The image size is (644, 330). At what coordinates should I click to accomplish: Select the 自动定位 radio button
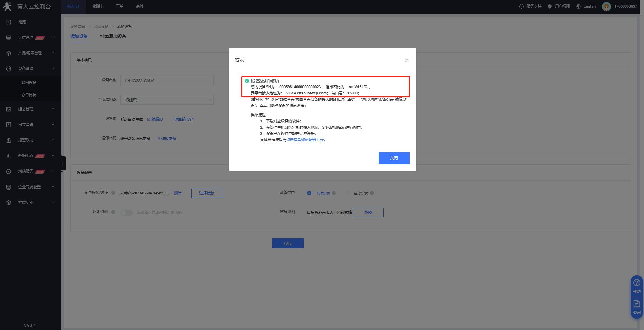(x=347, y=193)
